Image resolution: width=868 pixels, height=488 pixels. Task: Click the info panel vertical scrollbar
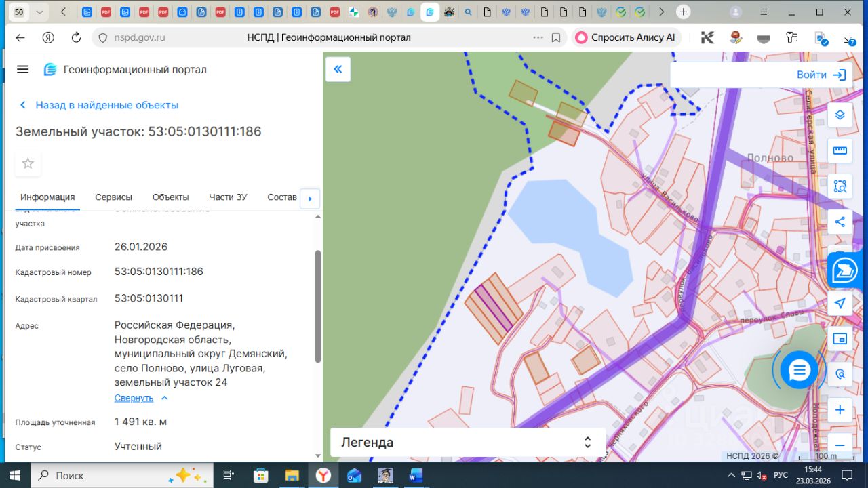tap(318, 305)
